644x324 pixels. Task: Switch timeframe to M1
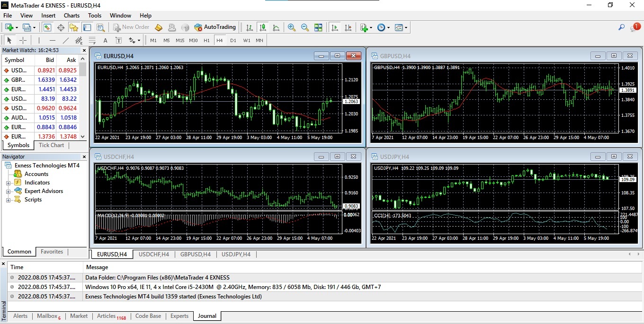(x=153, y=40)
